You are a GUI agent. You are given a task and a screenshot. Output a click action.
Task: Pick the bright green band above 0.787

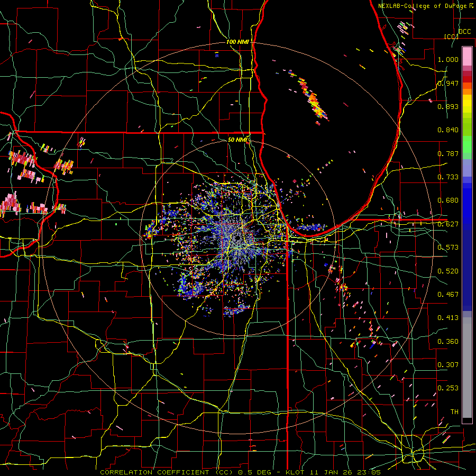click(x=467, y=144)
